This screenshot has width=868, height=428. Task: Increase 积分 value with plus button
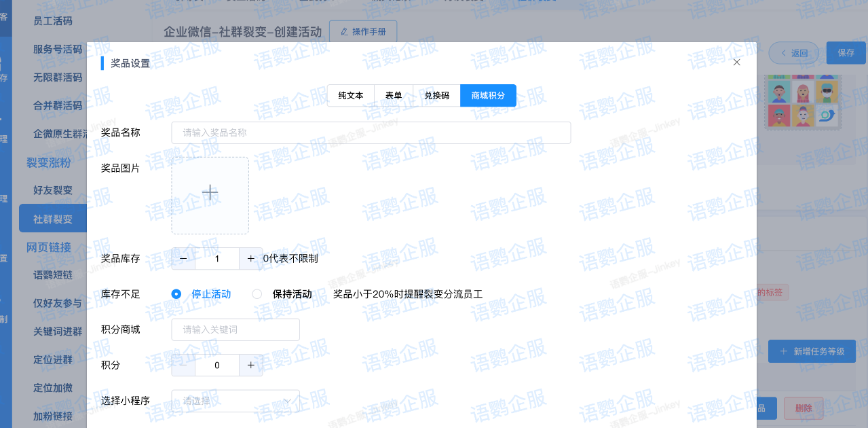250,365
